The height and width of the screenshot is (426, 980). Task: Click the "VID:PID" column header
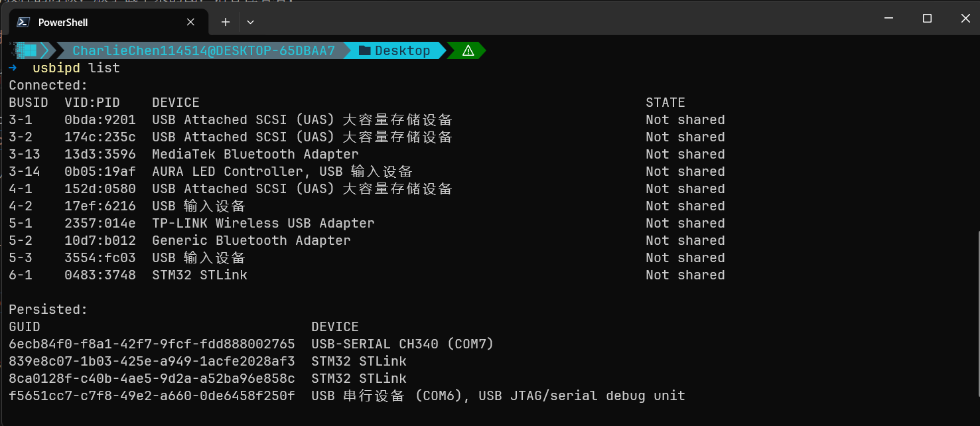click(x=92, y=102)
